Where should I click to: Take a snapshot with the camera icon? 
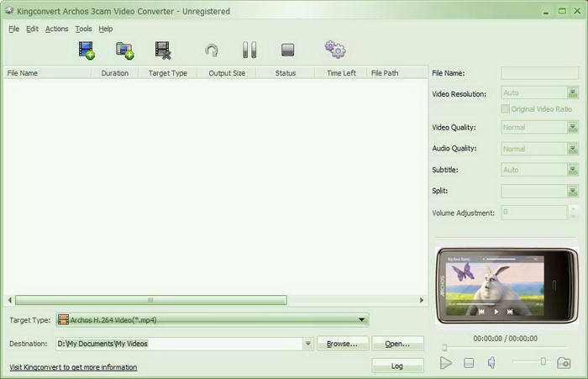pos(564,363)
